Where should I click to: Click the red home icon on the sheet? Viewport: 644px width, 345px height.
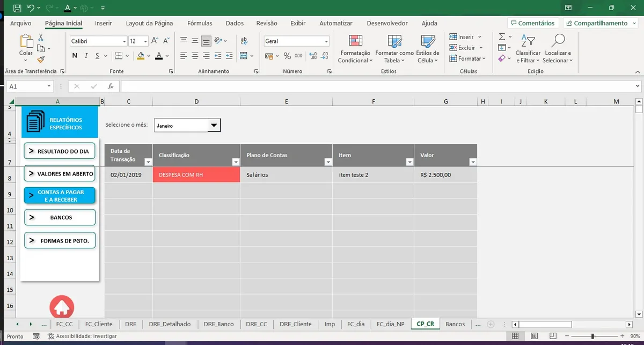click(x=62, y=307)
